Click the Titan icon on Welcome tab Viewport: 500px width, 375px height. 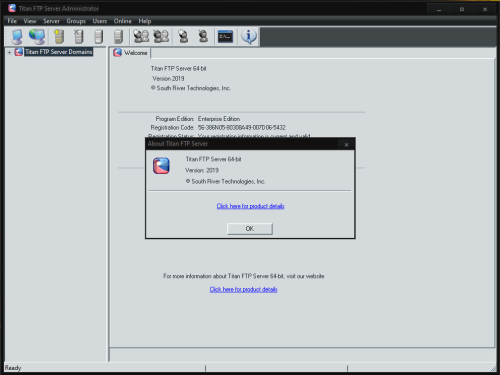point(117,53)
